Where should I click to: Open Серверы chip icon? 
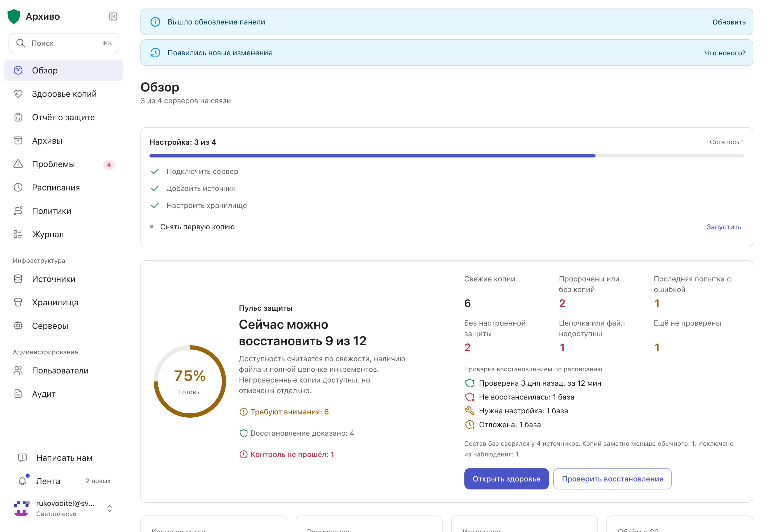[x=18, y=325]
